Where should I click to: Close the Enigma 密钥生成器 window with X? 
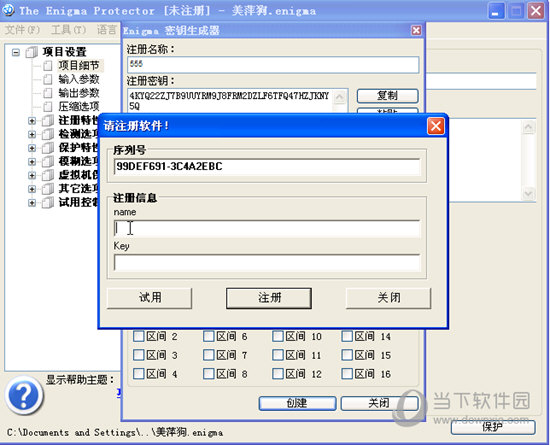416,31
